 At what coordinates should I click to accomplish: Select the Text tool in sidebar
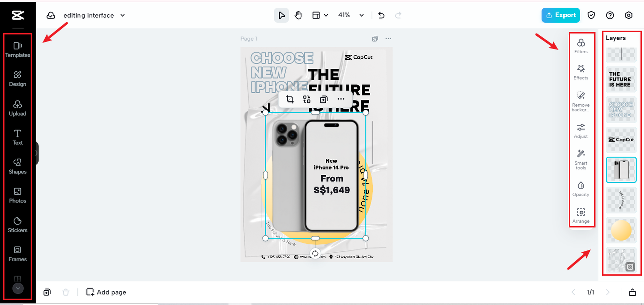point(18,137)
